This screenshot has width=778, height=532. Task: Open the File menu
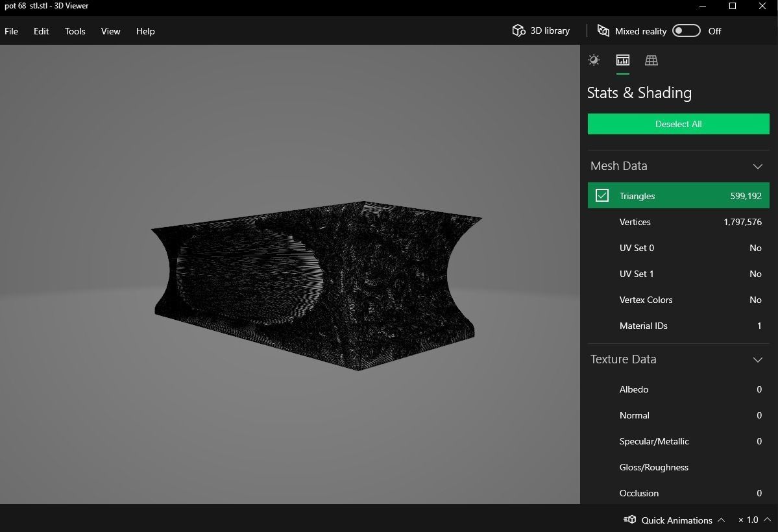click(12, 31)
